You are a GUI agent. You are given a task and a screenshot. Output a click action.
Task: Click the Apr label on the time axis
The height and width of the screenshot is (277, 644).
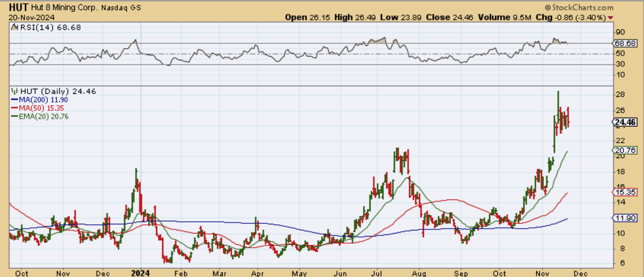(258, 273)
